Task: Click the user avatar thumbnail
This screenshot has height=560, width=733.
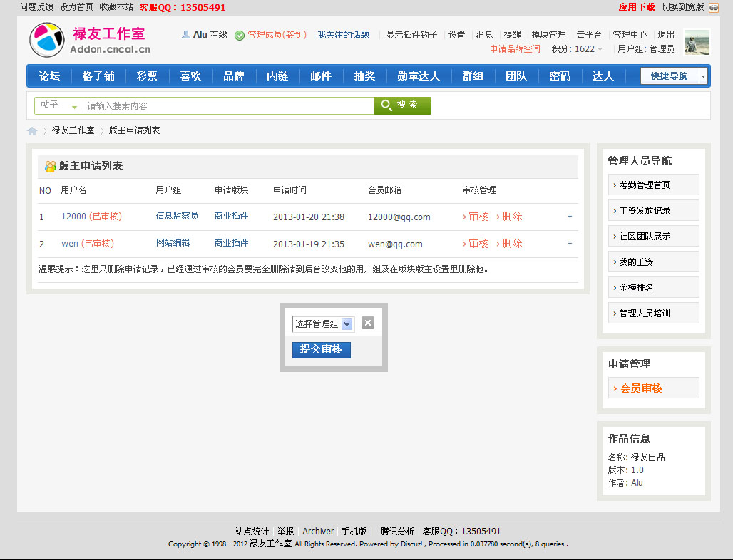Action: tap(697, 43)
